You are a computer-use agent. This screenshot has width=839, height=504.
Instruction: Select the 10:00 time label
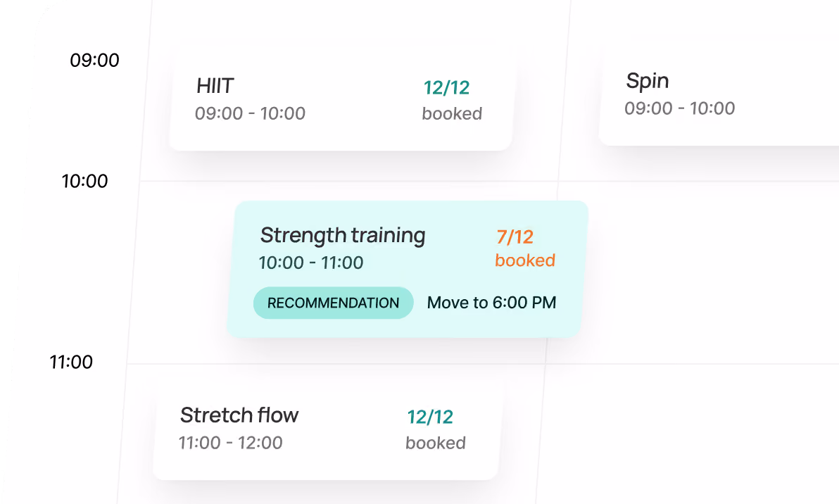tap(84, 181)
